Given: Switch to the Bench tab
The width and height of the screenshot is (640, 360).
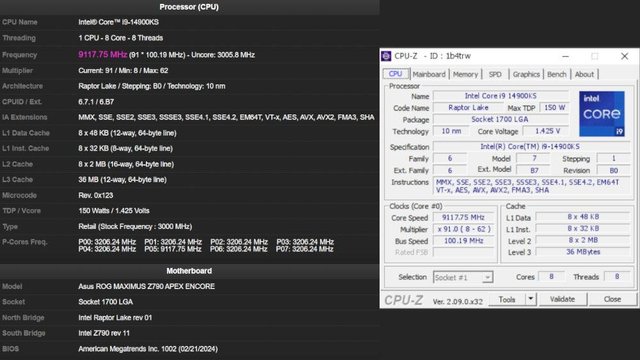Looking at the screenshot, I should click(x=557, y=74).
